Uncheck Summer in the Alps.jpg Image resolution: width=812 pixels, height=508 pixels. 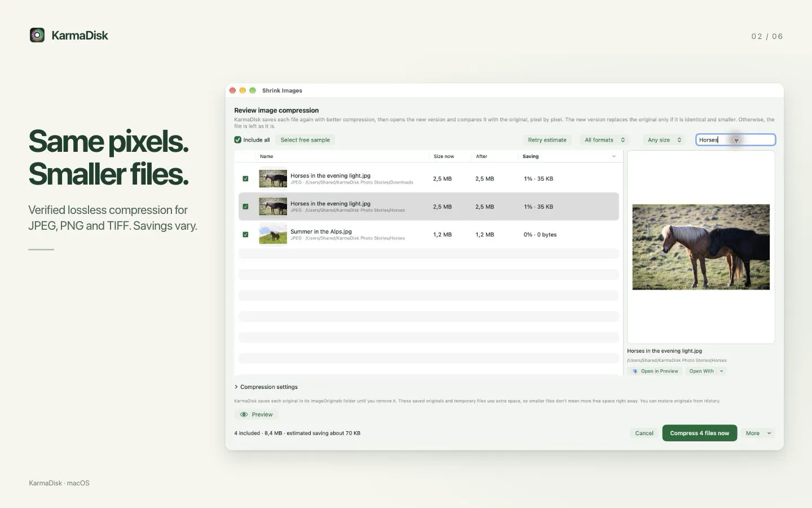click(x=245, y=234)
